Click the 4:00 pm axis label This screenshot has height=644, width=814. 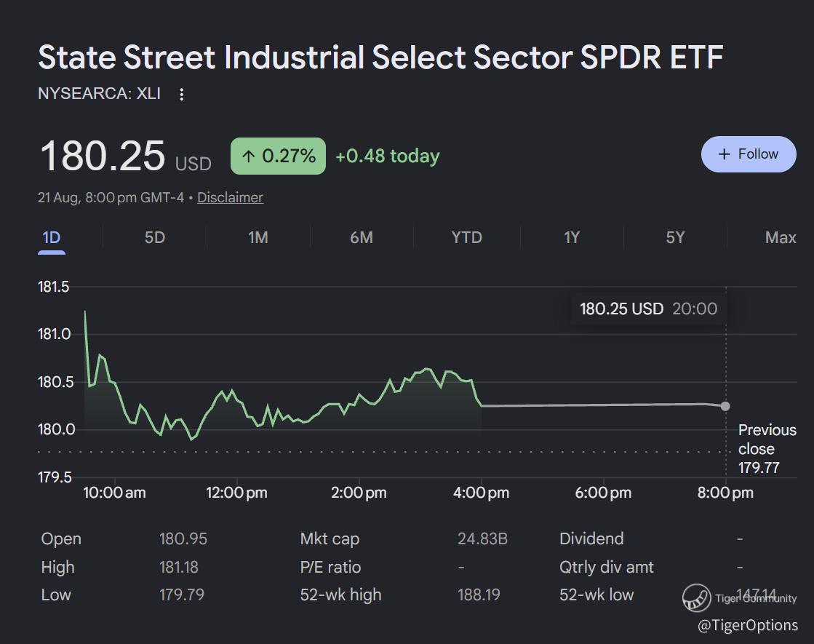pos(482,493)
